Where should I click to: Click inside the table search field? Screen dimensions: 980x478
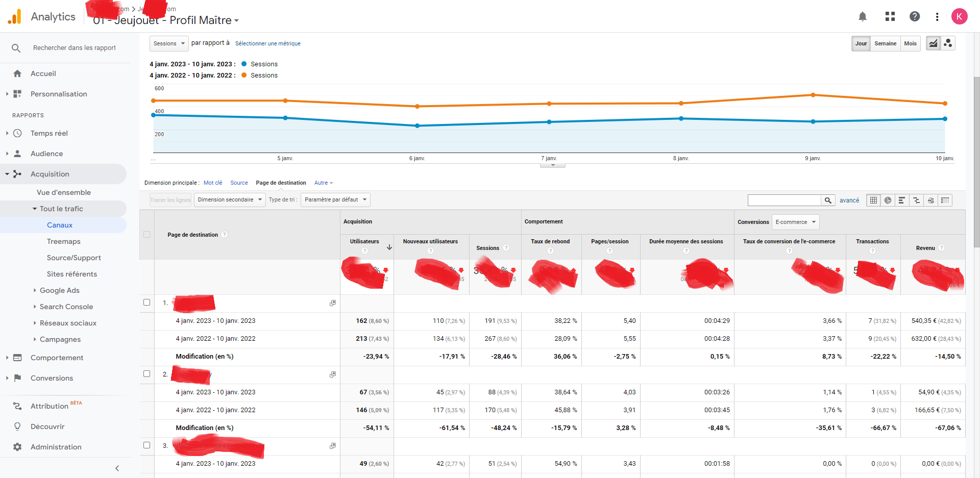click(x=785, y=200)
